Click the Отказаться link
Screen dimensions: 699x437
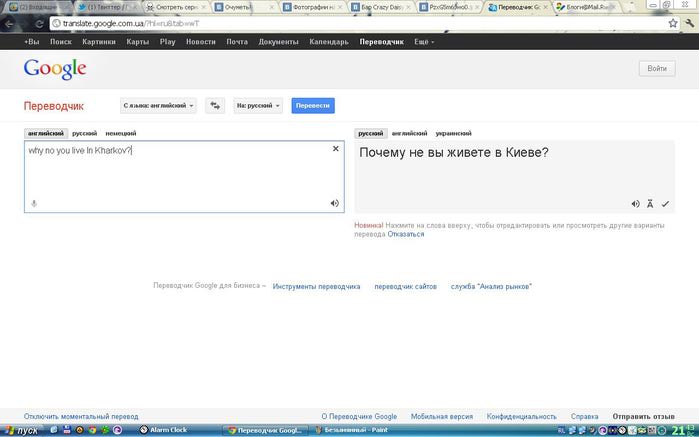[x=406, y=234]
